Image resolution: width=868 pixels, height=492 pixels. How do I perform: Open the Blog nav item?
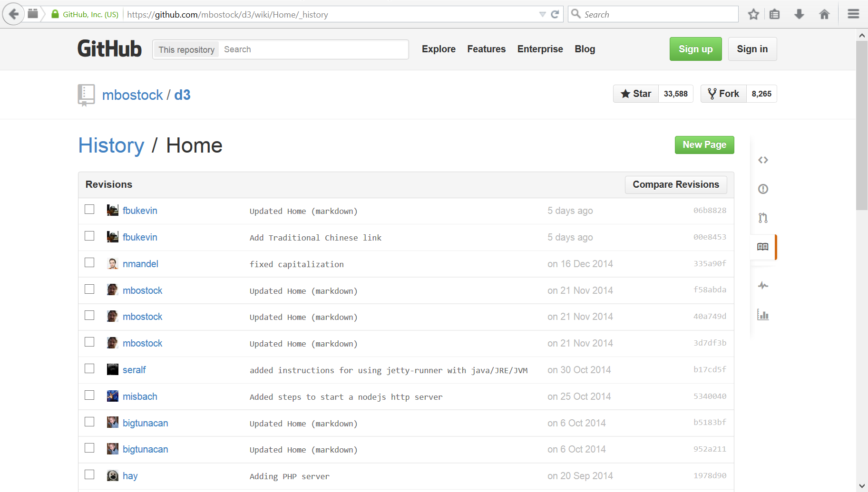click(585, 49)
